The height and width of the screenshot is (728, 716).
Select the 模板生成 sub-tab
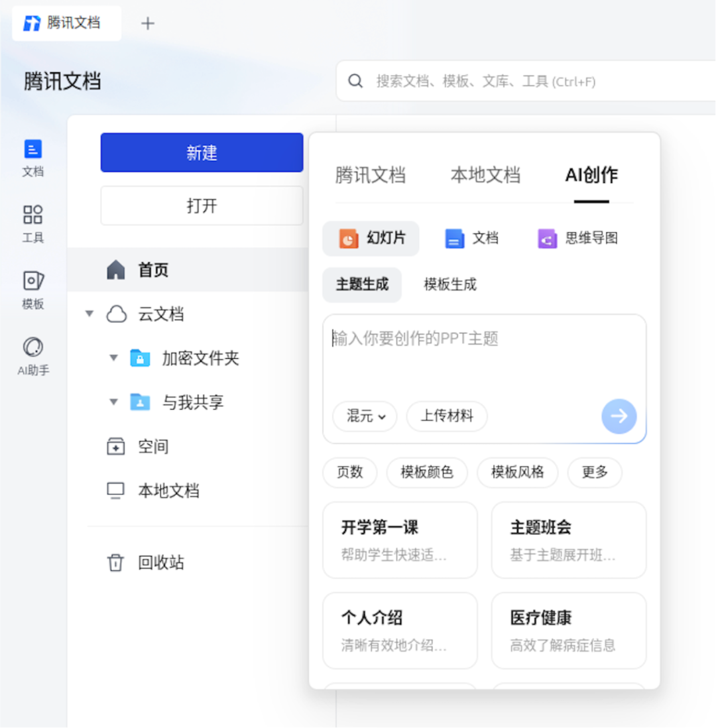tap(450, 284)
